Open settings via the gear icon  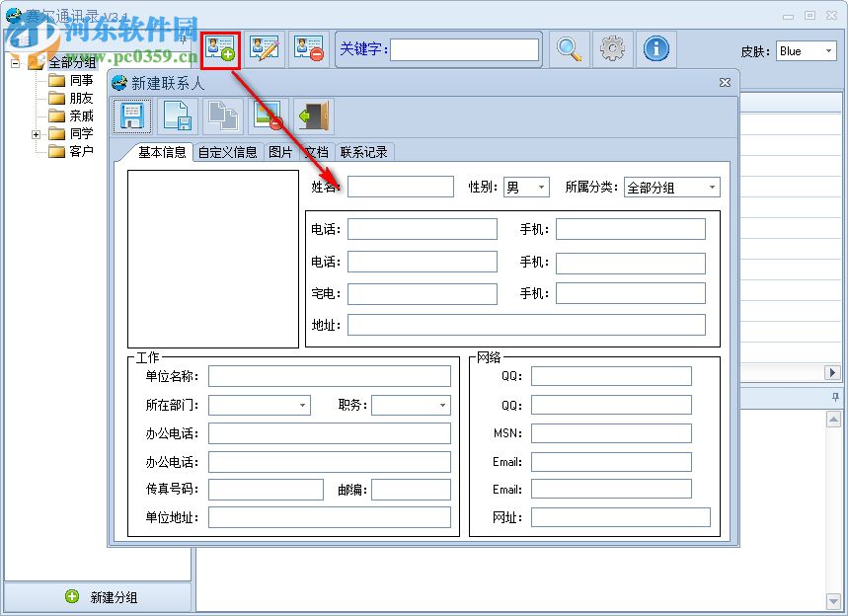(611, 49)
